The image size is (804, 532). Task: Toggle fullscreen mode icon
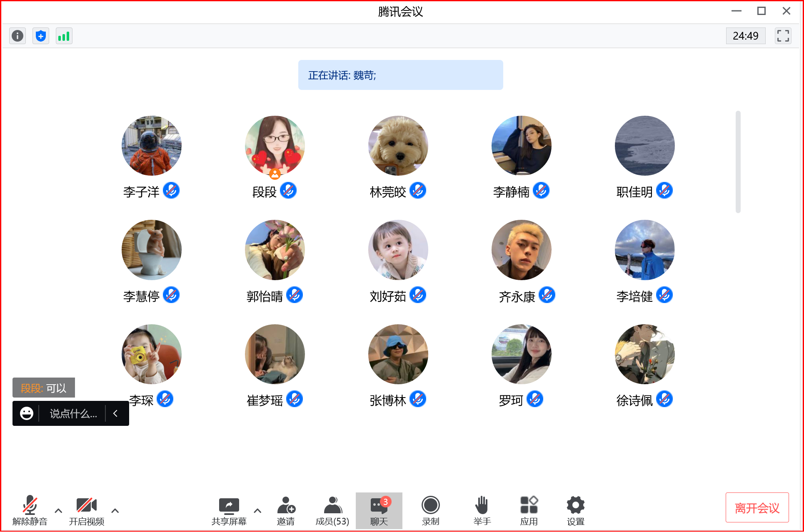pos(783,36)
